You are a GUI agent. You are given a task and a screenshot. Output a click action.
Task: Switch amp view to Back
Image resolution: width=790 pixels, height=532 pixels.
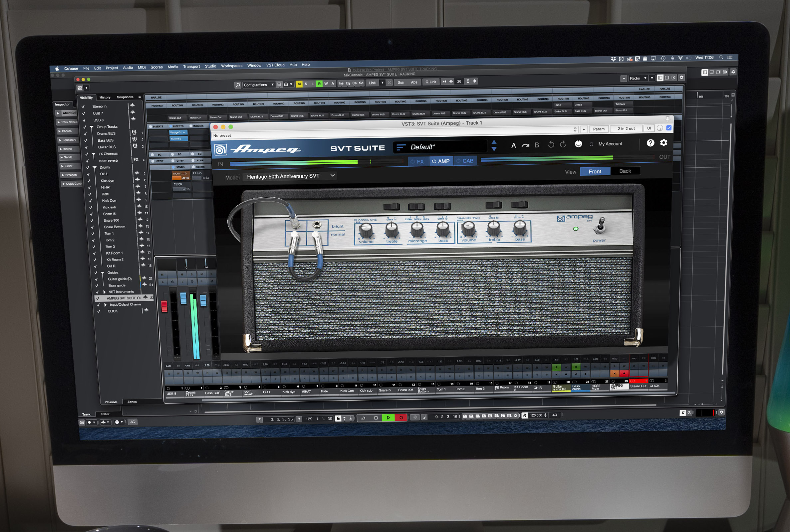coord(625,171)
